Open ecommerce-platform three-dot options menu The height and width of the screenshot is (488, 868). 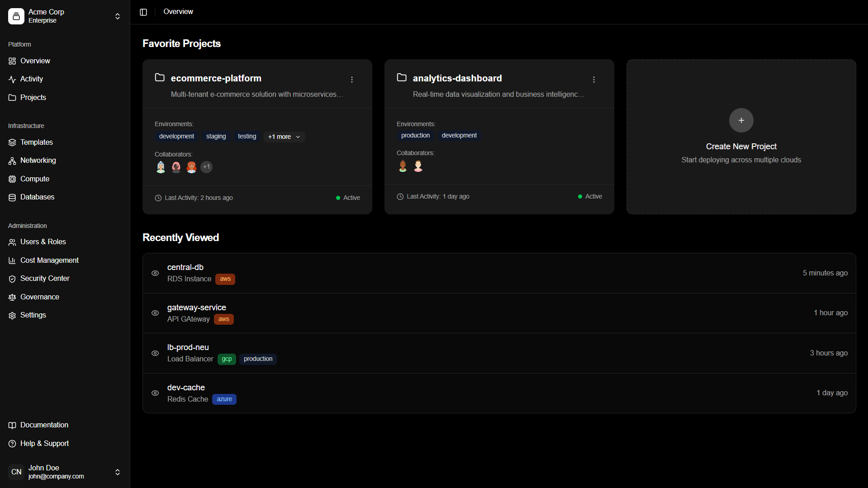point(352,80)
